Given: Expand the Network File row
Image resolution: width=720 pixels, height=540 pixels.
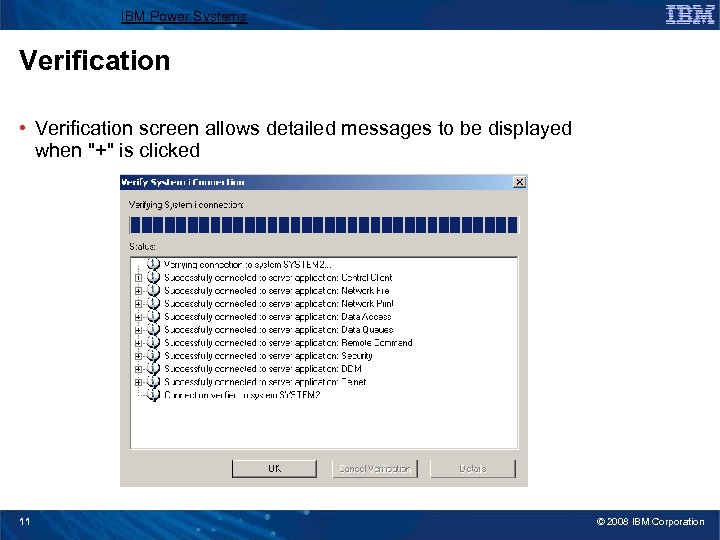Looking at the screenshot, I should click(138, 291).
